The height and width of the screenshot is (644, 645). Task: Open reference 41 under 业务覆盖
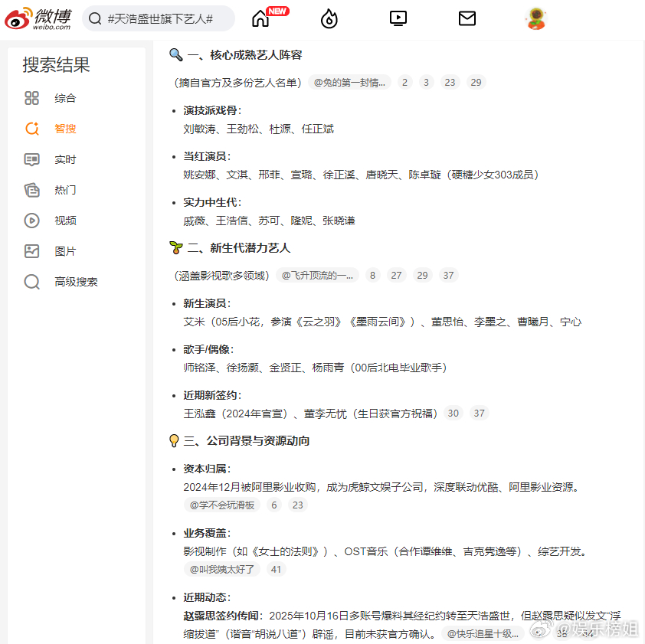276,569
